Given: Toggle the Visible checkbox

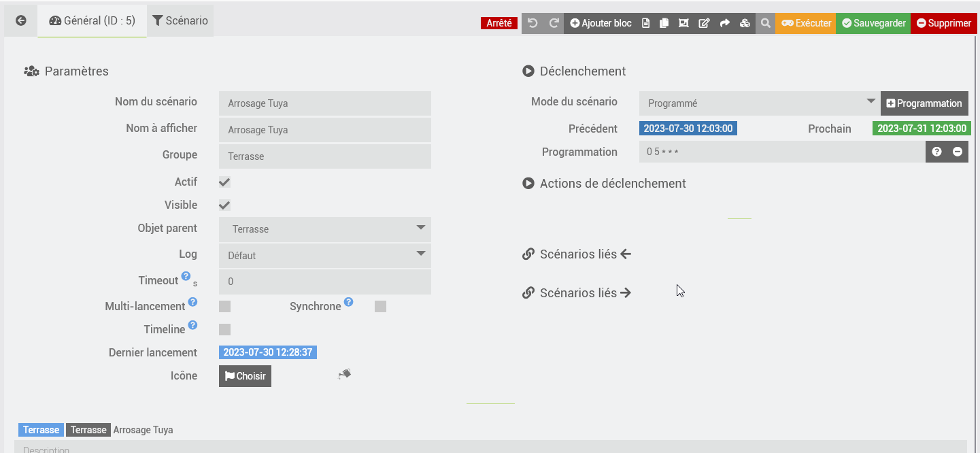Looking at the screenshot, I should (224, 205).
